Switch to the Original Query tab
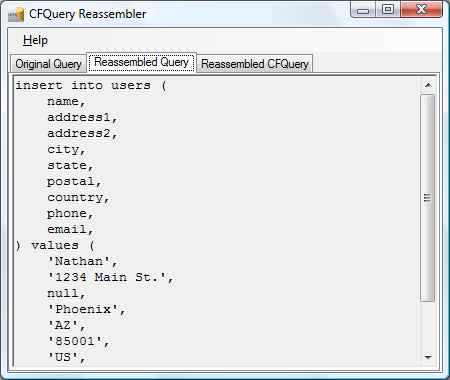Viewport: 450px width, 380px height. [x=49, y=64]
